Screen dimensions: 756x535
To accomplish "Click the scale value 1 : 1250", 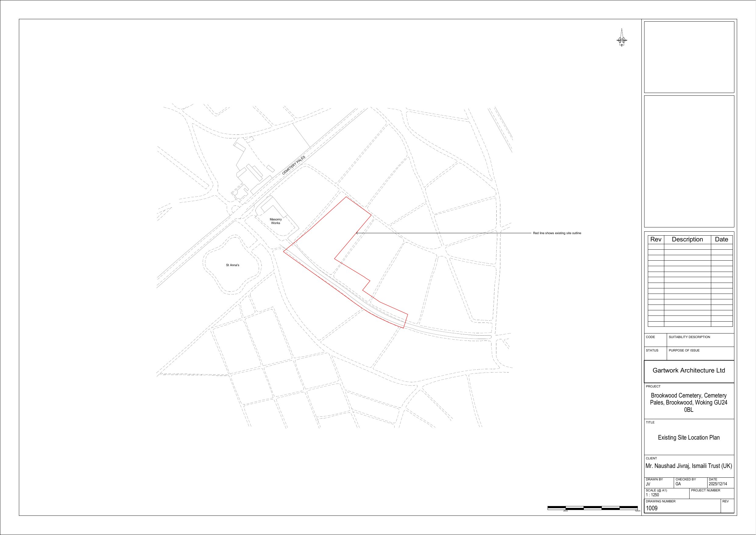I will (652, 495).
